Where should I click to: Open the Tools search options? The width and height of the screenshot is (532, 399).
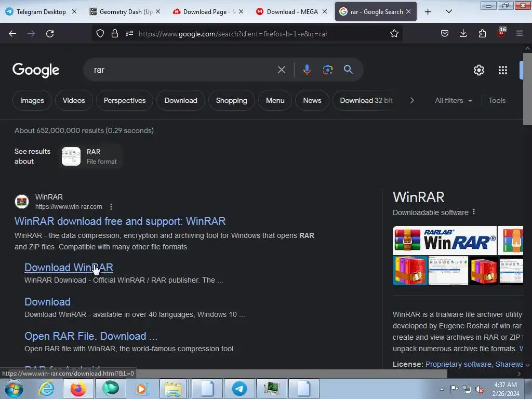497,100
